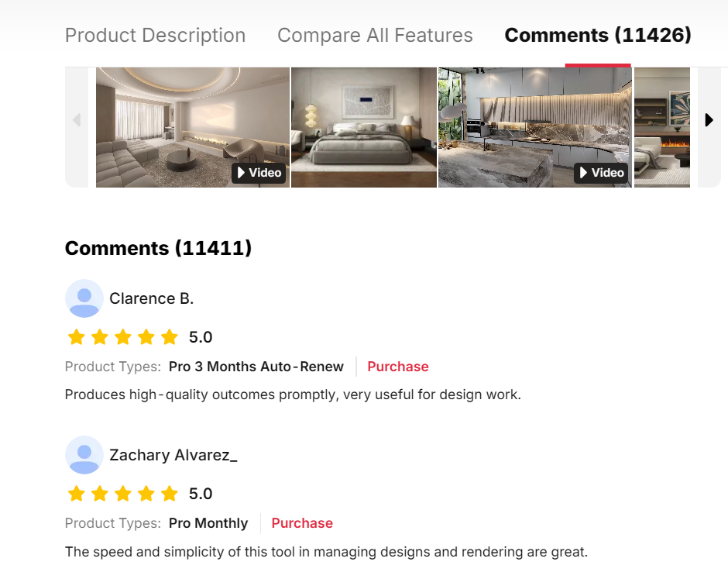728x572 pixels.
Task: Click Zachary Alvarez_'s avatar icon
Action: point(84,455)
